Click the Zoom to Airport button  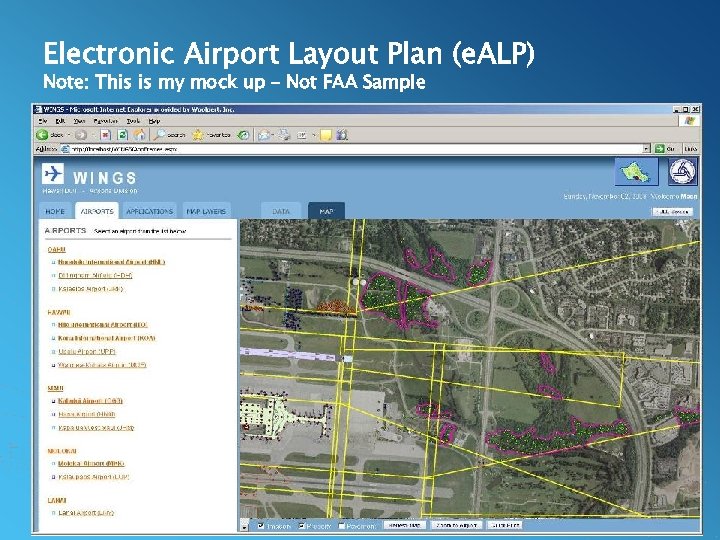click(456, 525)
